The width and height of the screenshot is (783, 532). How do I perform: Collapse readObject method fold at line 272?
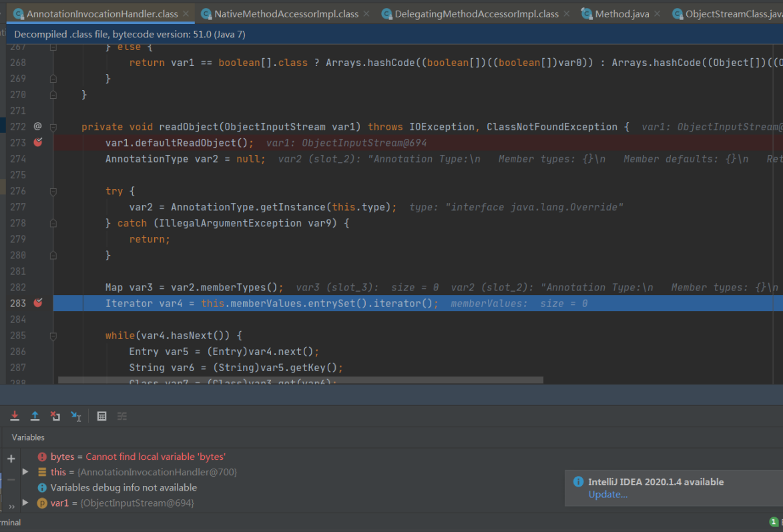pyautogui.click(x=53, y=127)
